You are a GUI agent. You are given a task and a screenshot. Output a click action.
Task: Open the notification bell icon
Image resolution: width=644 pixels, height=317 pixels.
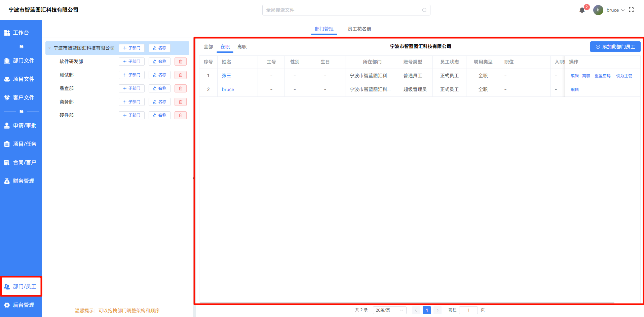(x=582, y=10)
